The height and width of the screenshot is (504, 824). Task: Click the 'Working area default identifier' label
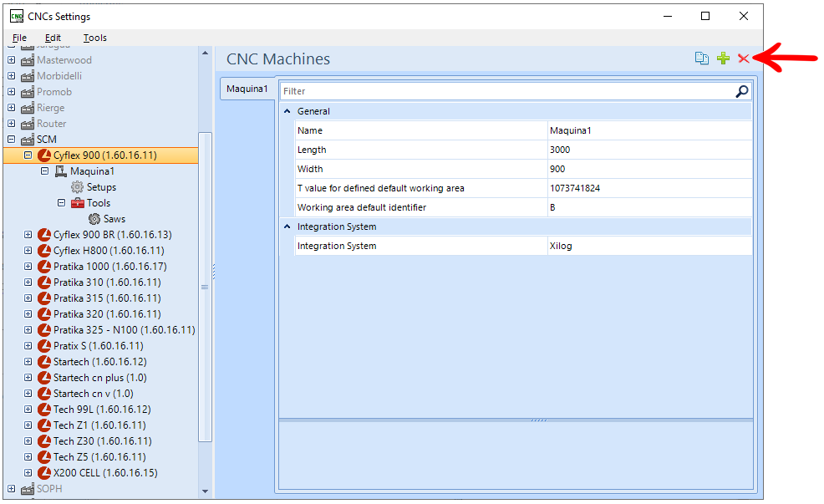(x=362, y=207)
